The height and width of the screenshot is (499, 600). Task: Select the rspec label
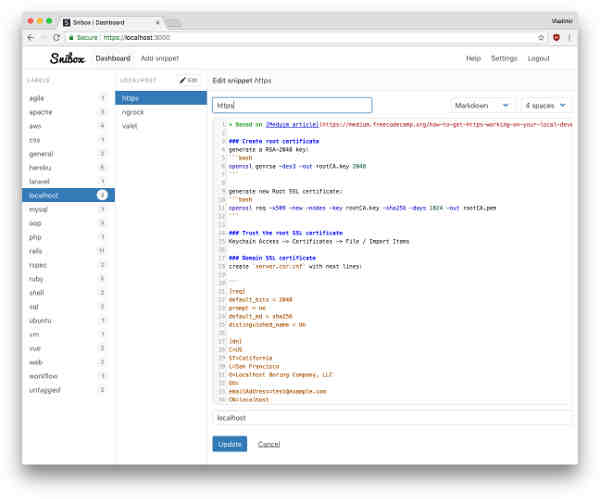coord(68,265)
